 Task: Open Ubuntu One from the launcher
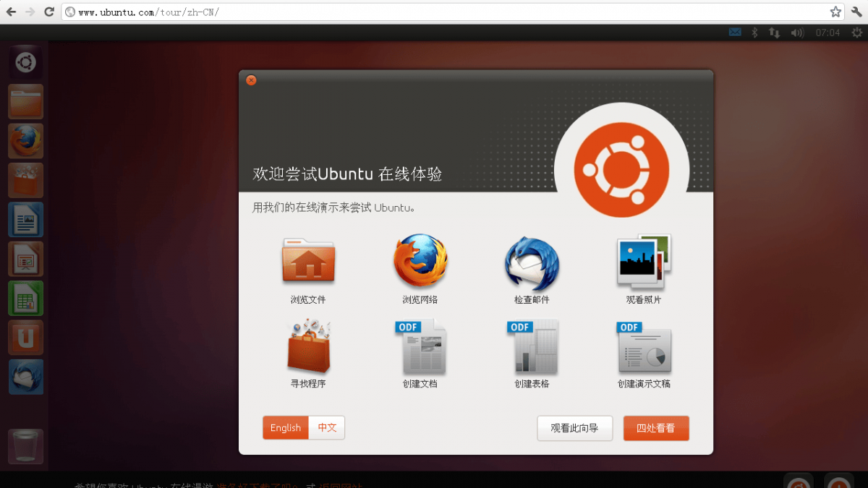tap(25, 338)
